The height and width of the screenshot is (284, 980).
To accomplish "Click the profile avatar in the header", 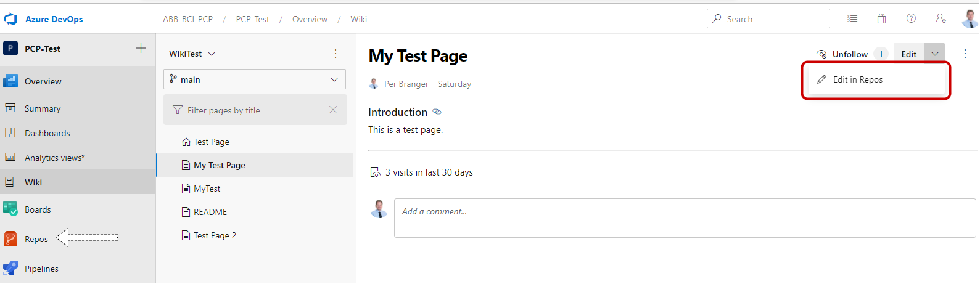I will tap(970, 18).
